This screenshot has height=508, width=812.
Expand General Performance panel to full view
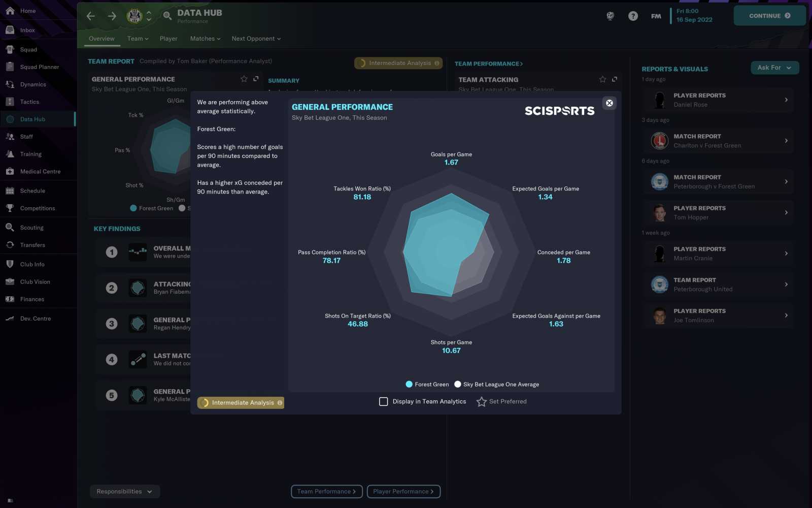(256, 79)
